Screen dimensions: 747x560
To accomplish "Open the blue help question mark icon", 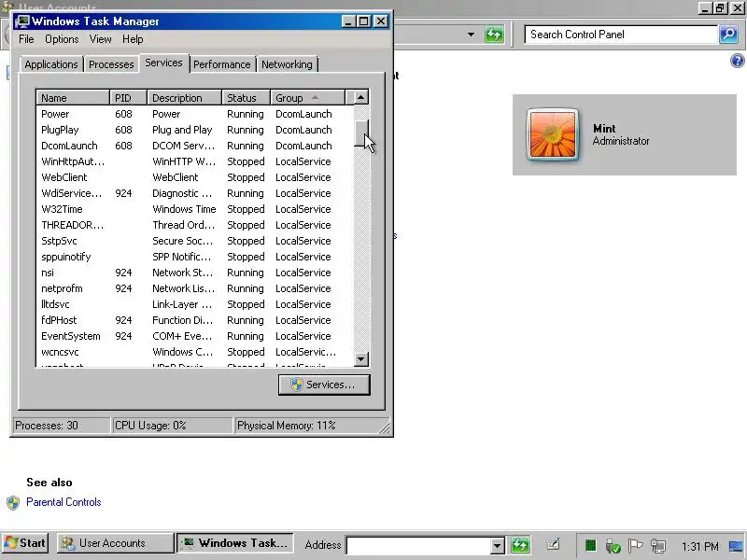I will tap(737, 61).
